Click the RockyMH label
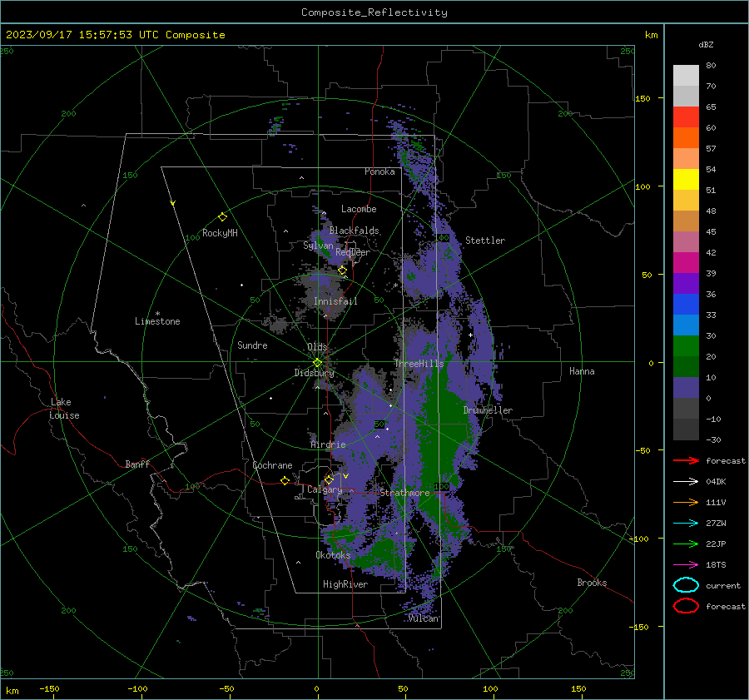Viewport: 749px width, 700px height. (x=220, y=233)
